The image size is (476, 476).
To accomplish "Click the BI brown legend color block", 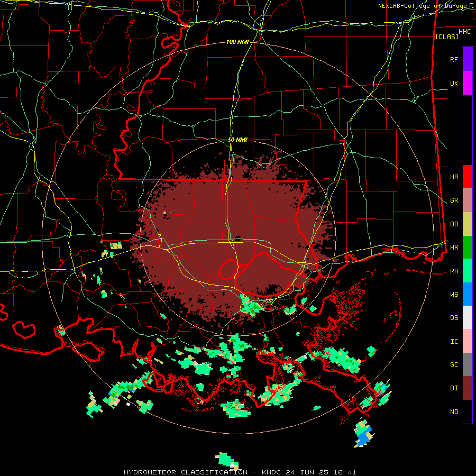I will tap(467, 388).
